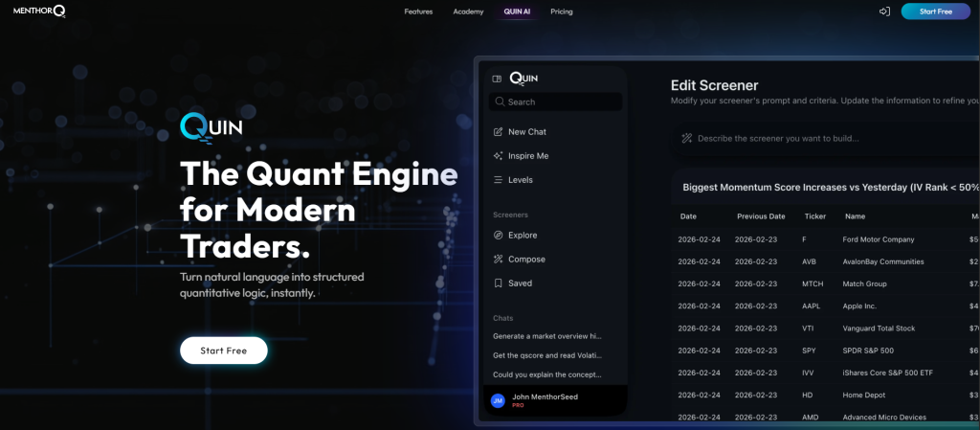Click Apple Inc. name cell
Viewport: 980px width, 430px height.
[x=859, y=306]
